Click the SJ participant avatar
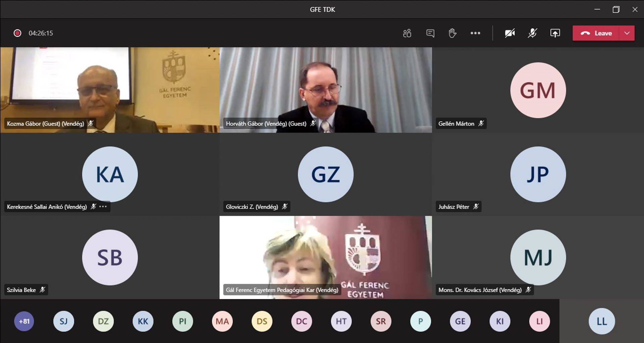644x343 pixels. [63, 321]
